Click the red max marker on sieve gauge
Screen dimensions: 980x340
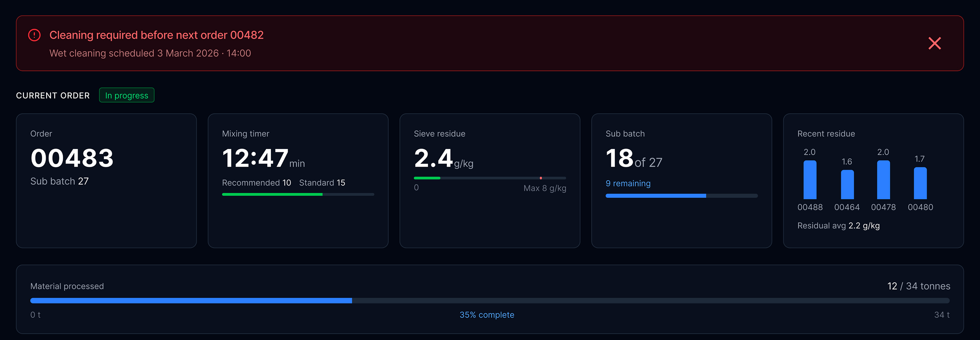[x=541, y=178]
